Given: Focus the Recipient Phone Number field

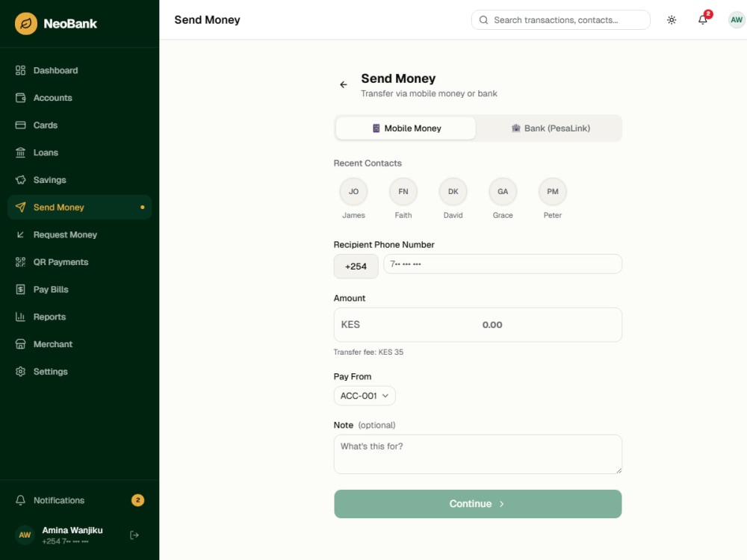Looking at the screenshot, I should 503,264.
